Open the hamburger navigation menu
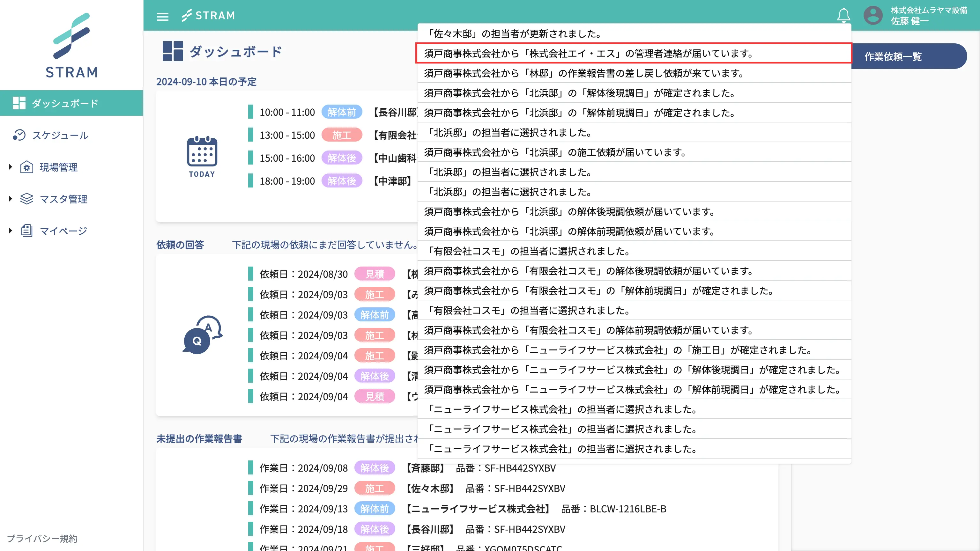Screen dimensions: 980x551 [x=162, y=16]
